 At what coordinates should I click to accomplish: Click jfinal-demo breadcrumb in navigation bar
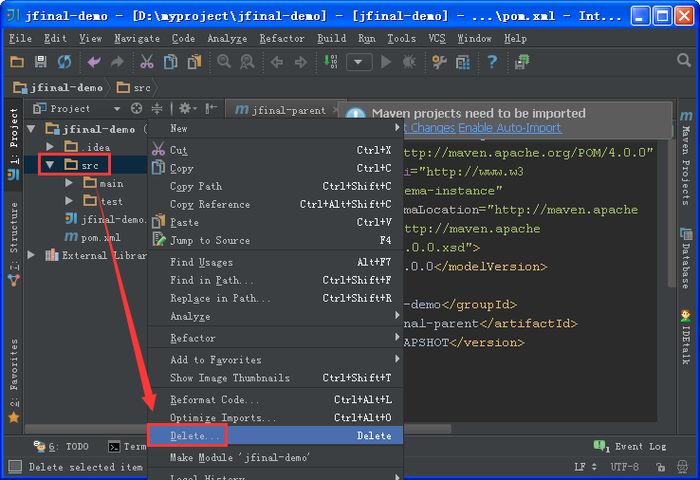58,88
